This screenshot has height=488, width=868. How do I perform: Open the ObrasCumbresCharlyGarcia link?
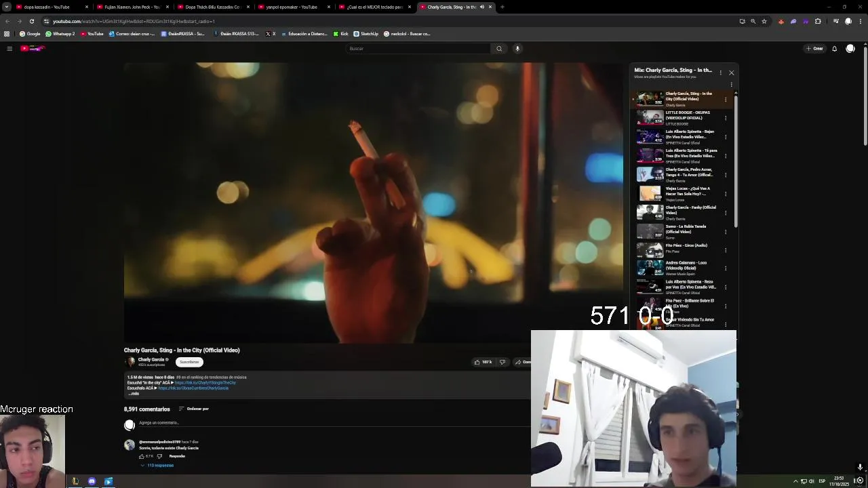(x=193, y=388)
